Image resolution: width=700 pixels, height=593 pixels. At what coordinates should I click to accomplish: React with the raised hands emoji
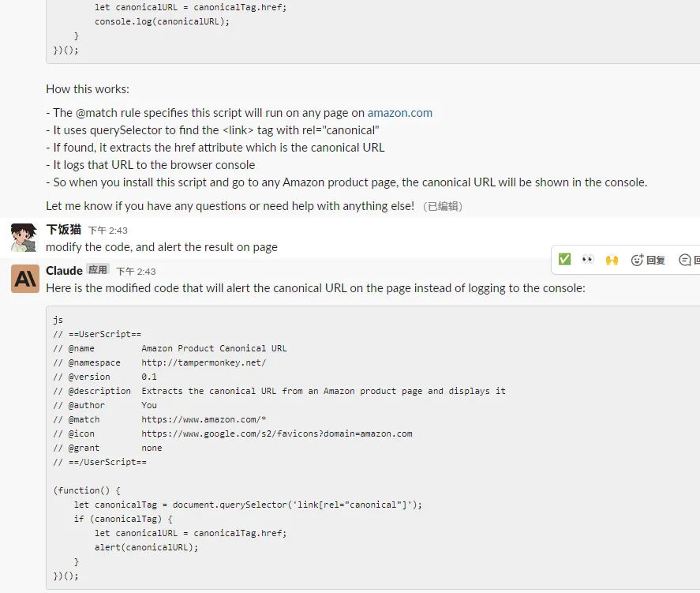point(612,260)
